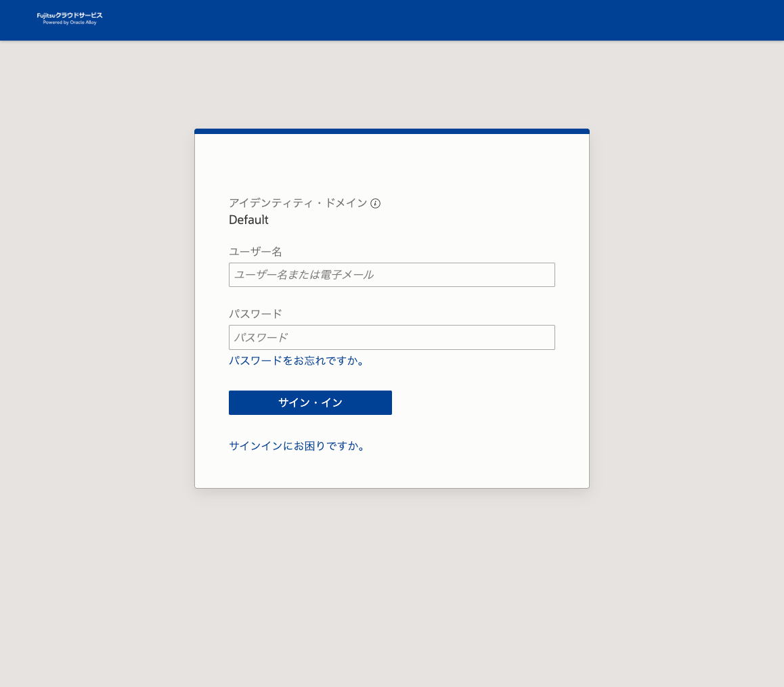Open the パスワードをお忘れですか link
Screen dimensions: 784x687
297,361
